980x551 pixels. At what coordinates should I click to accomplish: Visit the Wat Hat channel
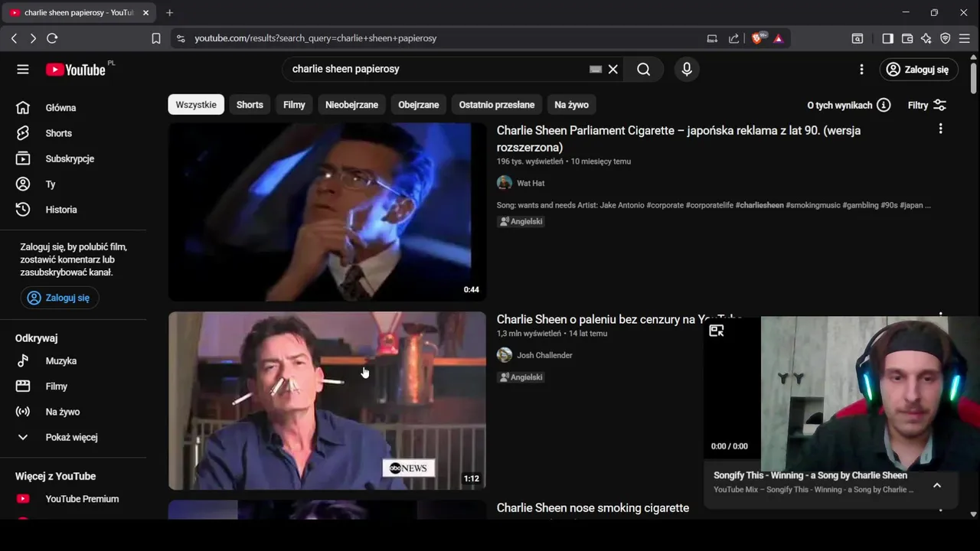click(531, 183)
